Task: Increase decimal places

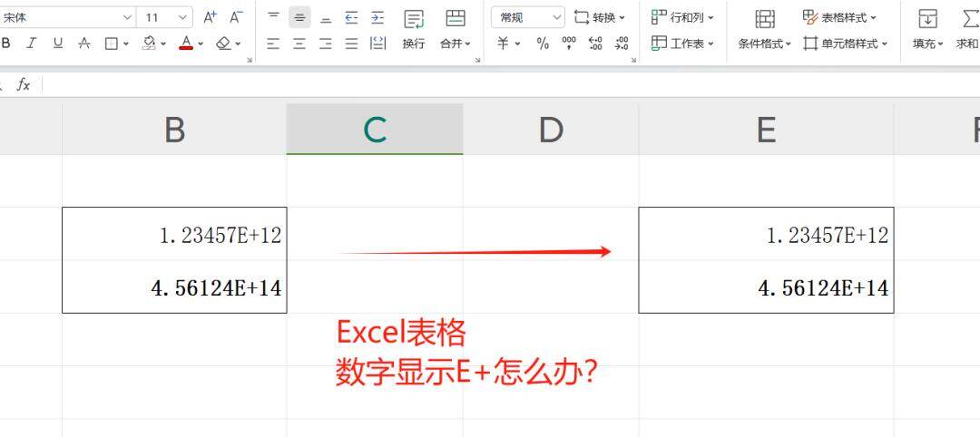Action: click(595, 44)
